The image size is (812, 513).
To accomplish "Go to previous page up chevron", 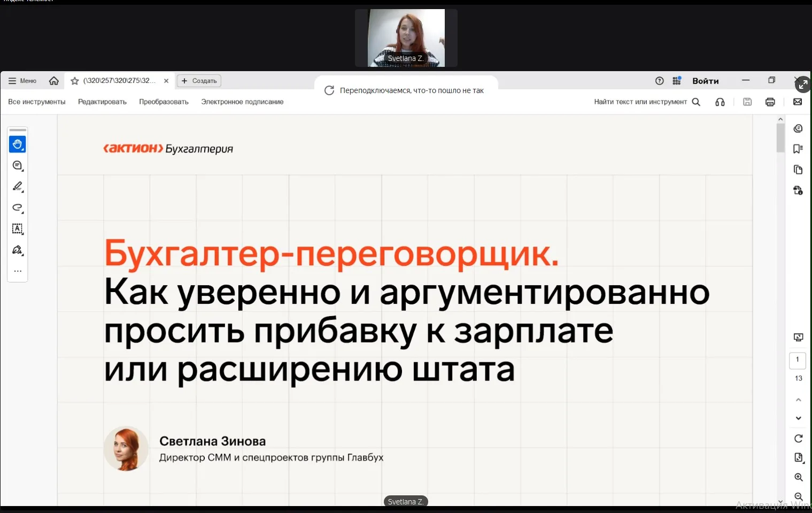I will point(798,400).
